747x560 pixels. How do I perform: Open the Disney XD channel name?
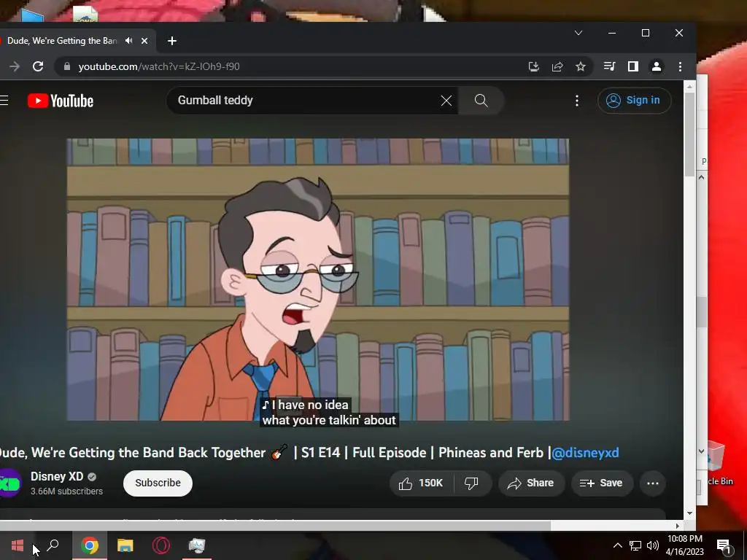[57, 476]
